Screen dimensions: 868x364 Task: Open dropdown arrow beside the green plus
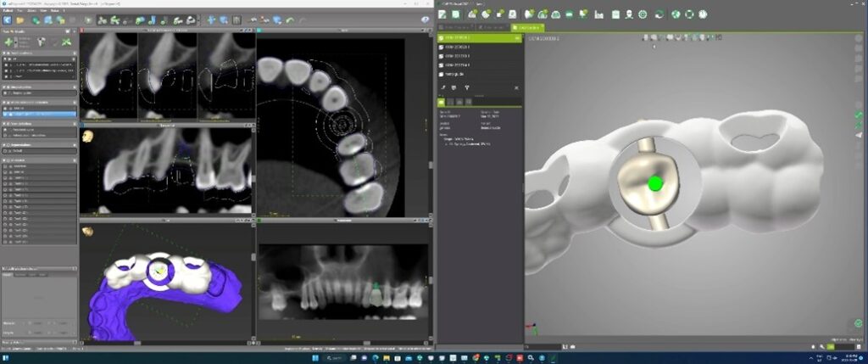(x=15, y=42)
